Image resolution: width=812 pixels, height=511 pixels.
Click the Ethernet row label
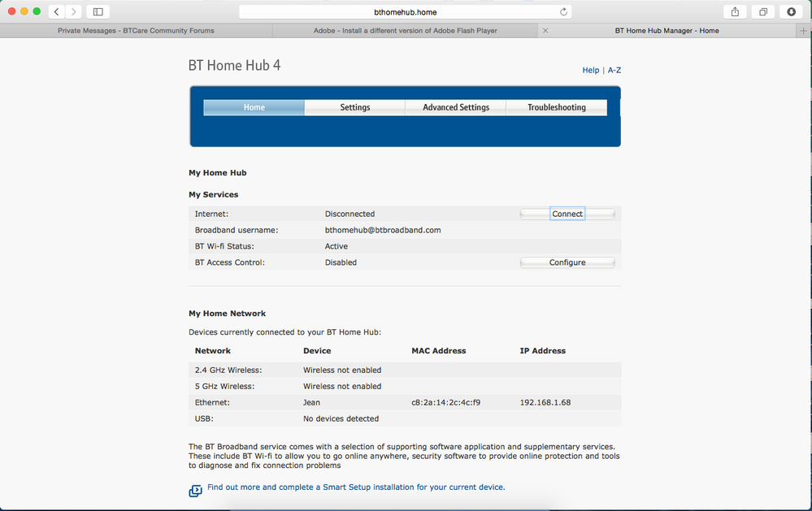tap(212, 402)
